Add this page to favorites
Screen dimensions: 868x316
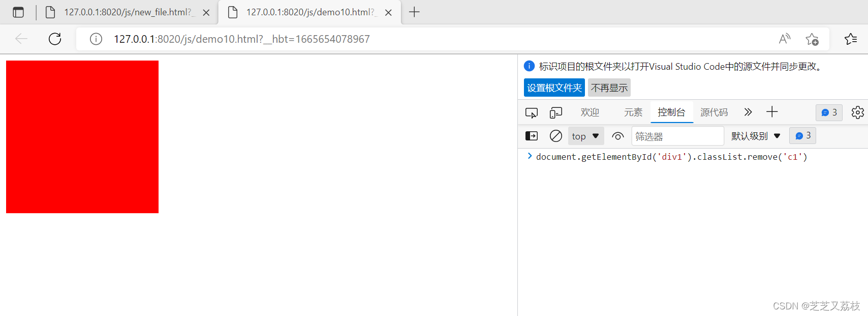(x=812, y=39)
